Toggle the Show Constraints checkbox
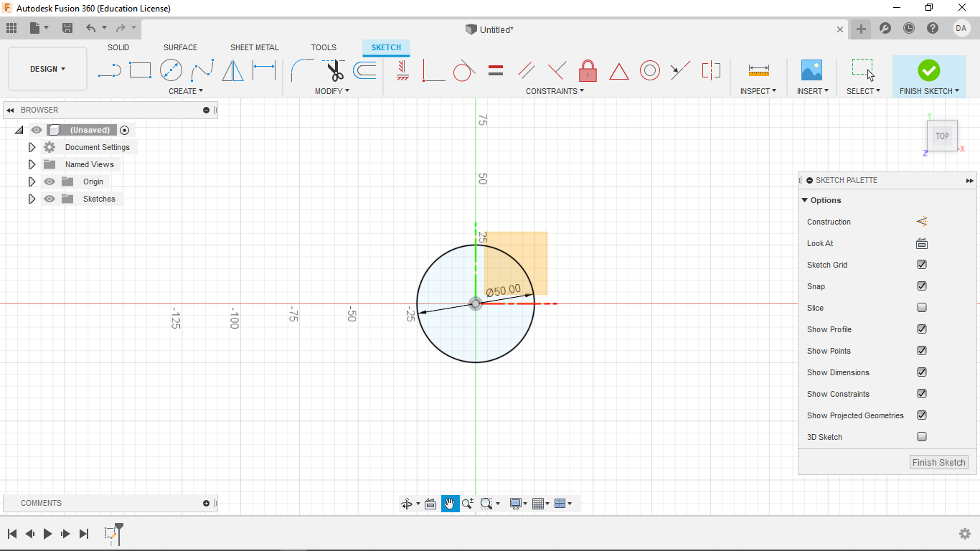The image size is (980, 551). coord(922,394)
